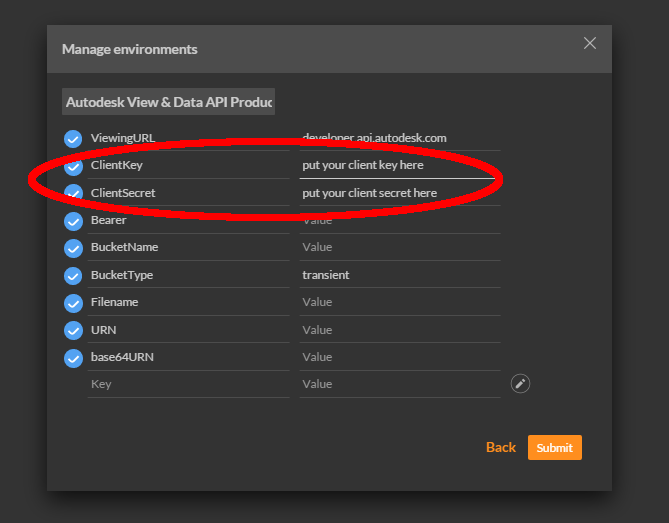Click the base64URN value field
The height and width of the screenshot is (523, 669).
pyautogui.click(x=400, y=357)
